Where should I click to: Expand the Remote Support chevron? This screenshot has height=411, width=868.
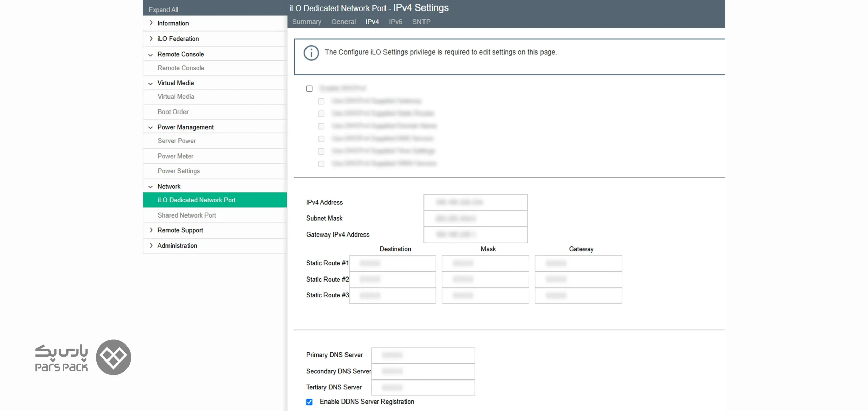tap(151, 230)
